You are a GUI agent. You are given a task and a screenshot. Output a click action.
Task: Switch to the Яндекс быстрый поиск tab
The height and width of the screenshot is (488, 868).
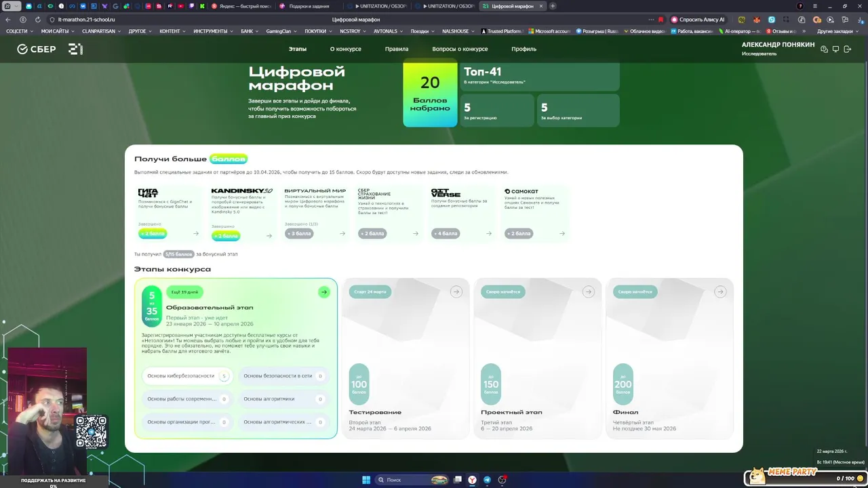(x=241, y=6)
